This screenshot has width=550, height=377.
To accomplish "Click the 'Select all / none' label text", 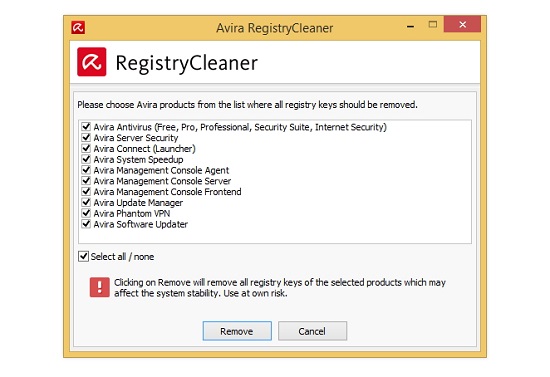I will click(122, 257).
